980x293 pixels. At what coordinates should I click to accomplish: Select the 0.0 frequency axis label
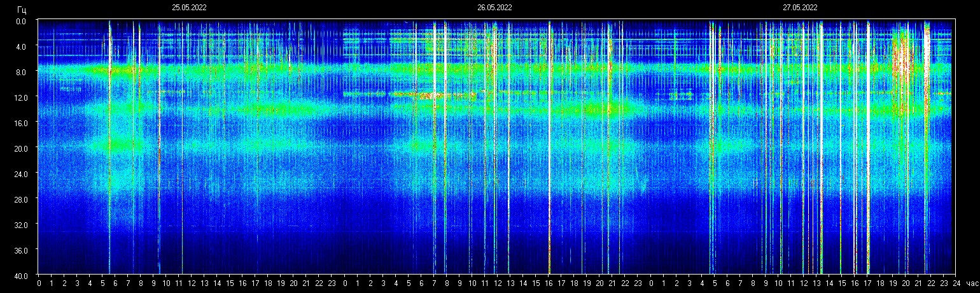click(21, 21)
